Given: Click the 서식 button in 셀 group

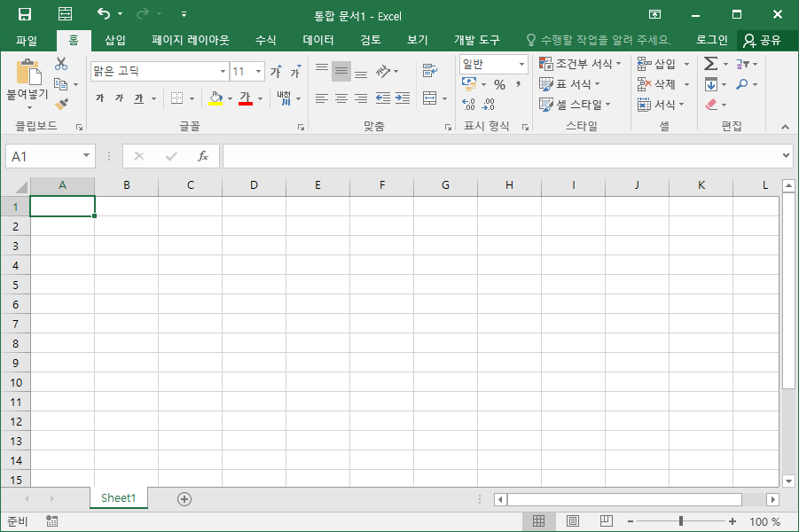Looking at the screenshot, I should pyautogui.click(x=661, y=105).
